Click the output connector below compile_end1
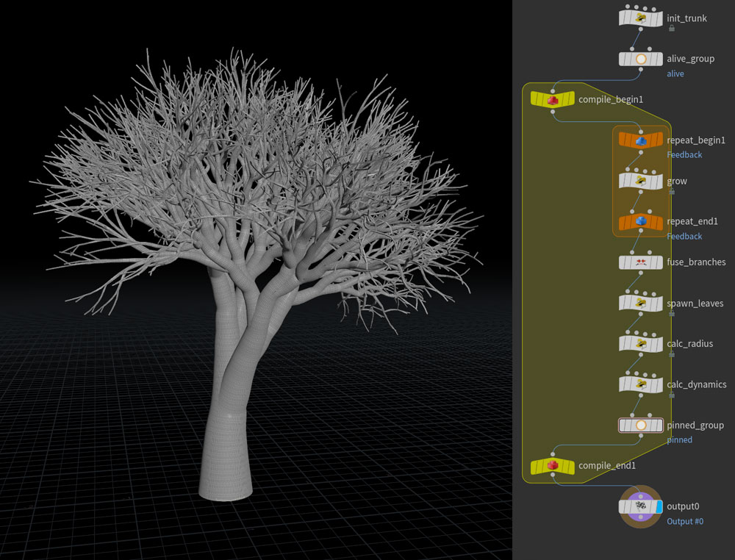The height and width of the screenshot is (560, 735). click(x=553, y=478)
